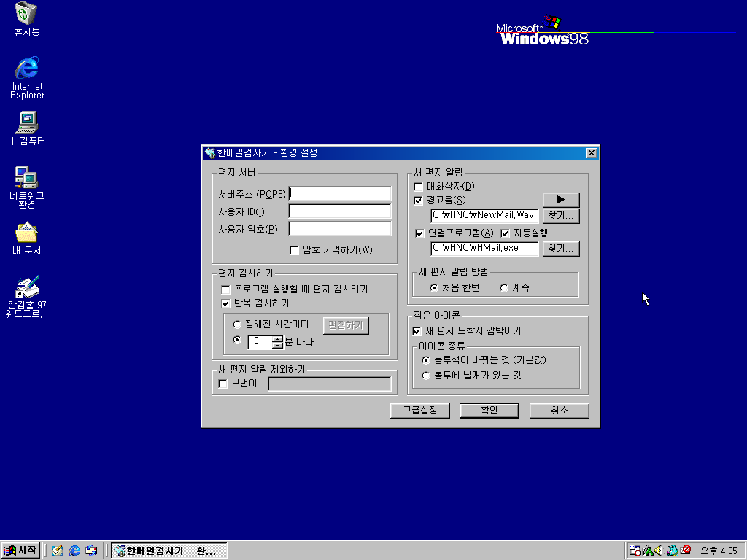Click the cyan hand tray icon
Viewport: 747px width, 560px height.
(672, 551)
